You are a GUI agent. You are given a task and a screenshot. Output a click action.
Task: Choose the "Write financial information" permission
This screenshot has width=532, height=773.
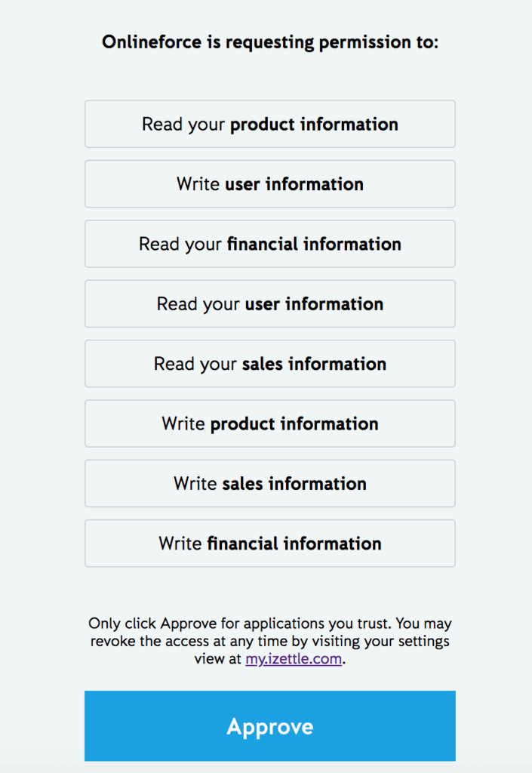coord(269,544)
